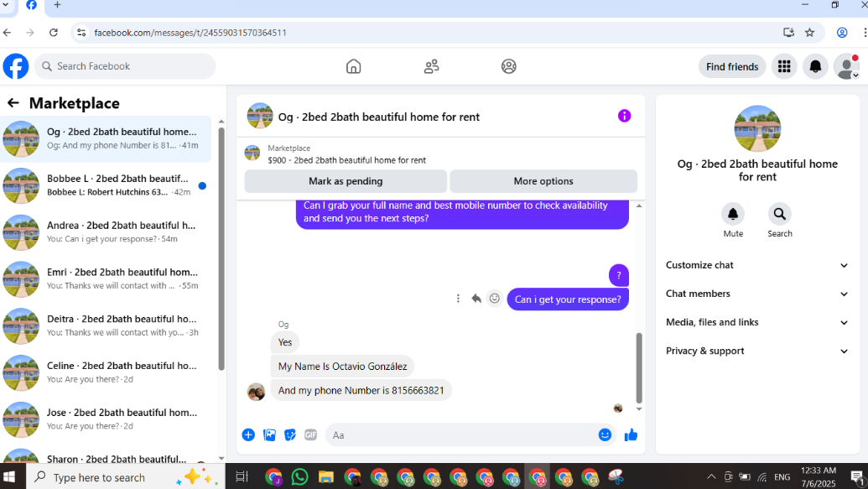Viewport: 868px width, 489px height.
Task: Open Emri conversation
Action: [x=106, y=279]
